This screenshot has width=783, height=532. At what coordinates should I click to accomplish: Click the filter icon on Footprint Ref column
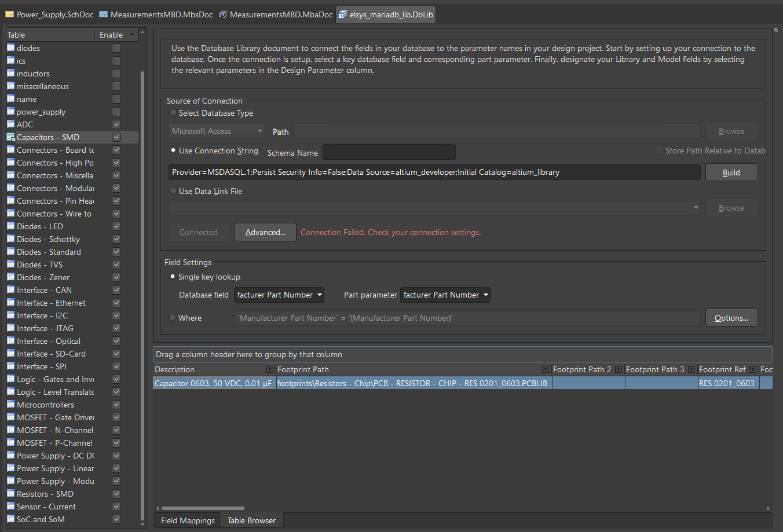click(752, 369)
